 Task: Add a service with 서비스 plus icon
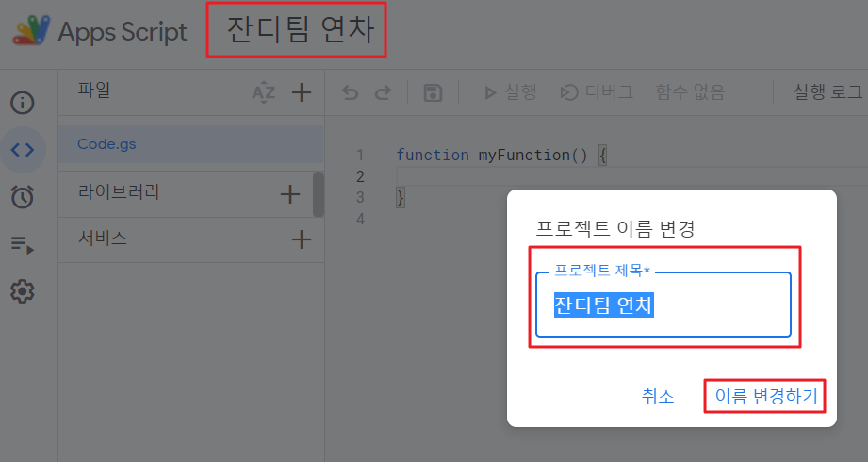(301, 239)
